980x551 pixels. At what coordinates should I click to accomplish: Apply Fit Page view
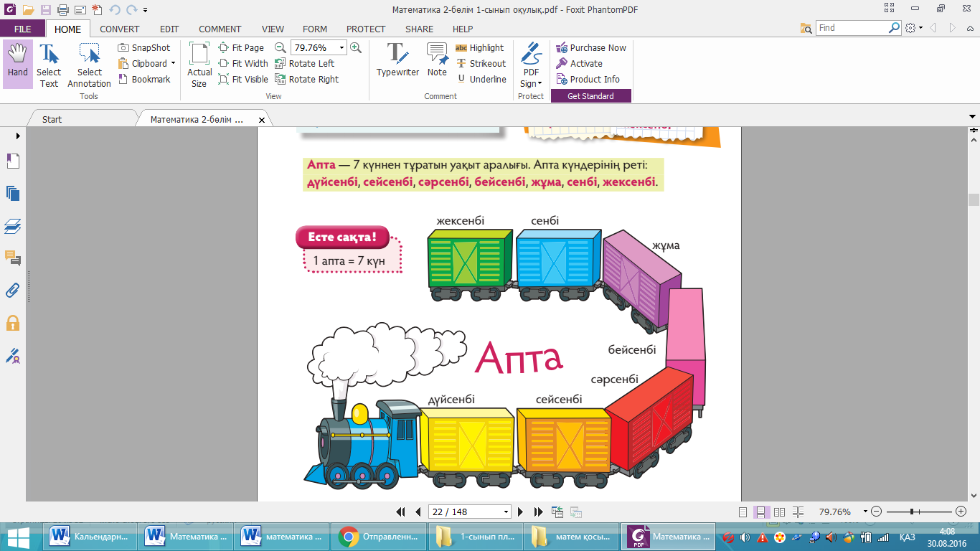tap(242, 48)
